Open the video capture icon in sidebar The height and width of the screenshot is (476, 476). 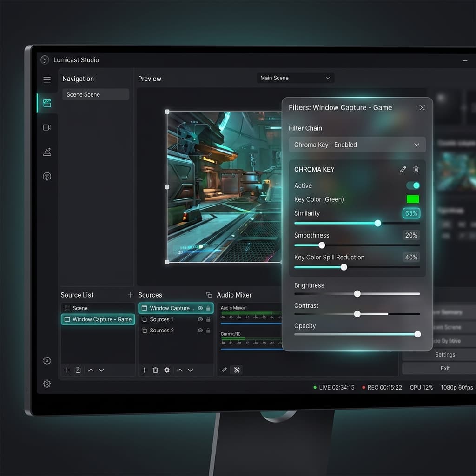click(x=46, y=127)
